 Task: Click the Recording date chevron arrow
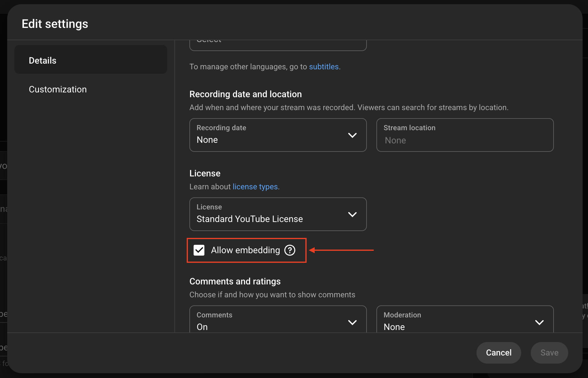(x=352, y=135)
